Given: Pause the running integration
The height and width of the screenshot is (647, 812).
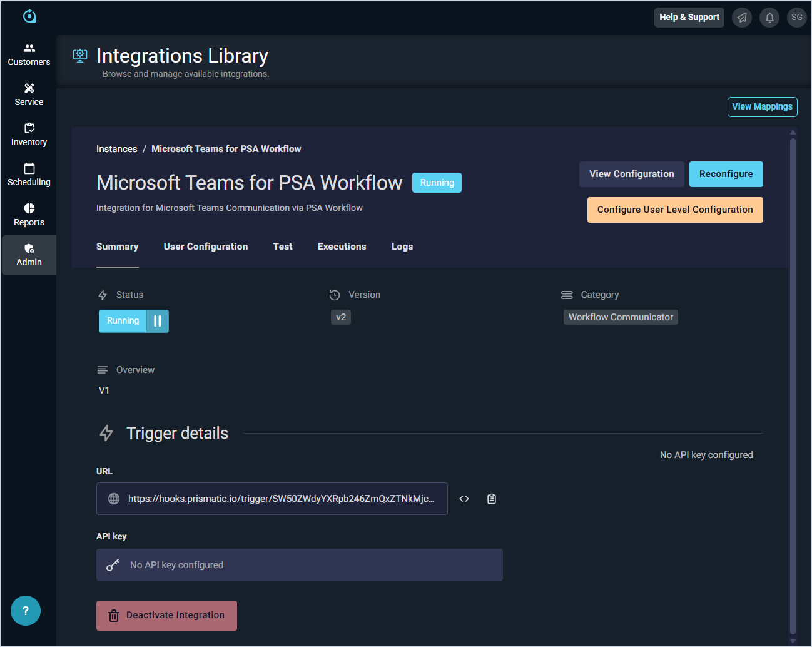Looking at the screenshot, I should point(158,321).
